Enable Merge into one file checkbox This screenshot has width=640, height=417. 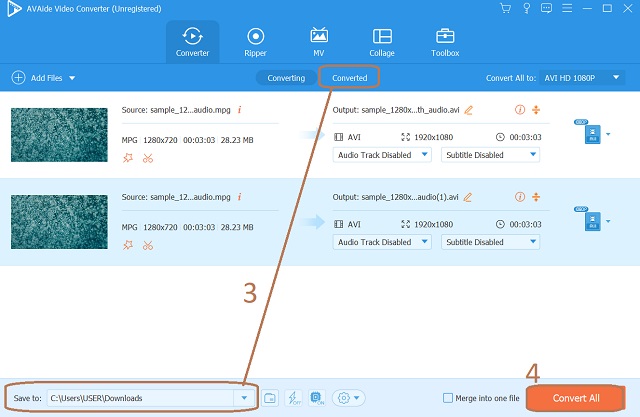click(448, 398)
